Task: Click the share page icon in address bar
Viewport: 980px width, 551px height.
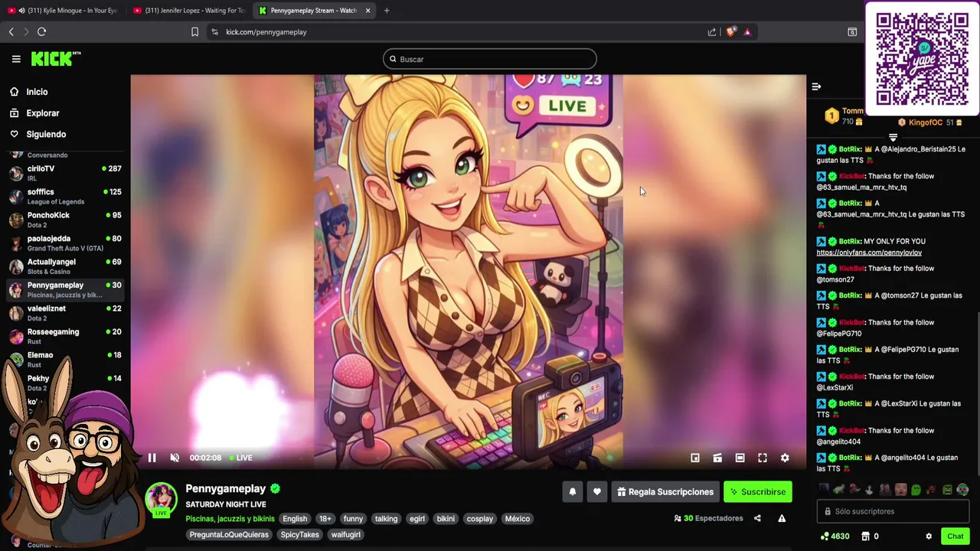Action: pyautogui.click(x=712, y=31)
